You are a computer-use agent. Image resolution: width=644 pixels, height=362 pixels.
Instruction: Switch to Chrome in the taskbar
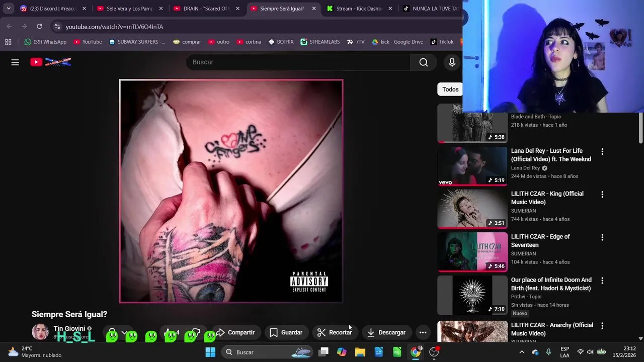(416, 352)
